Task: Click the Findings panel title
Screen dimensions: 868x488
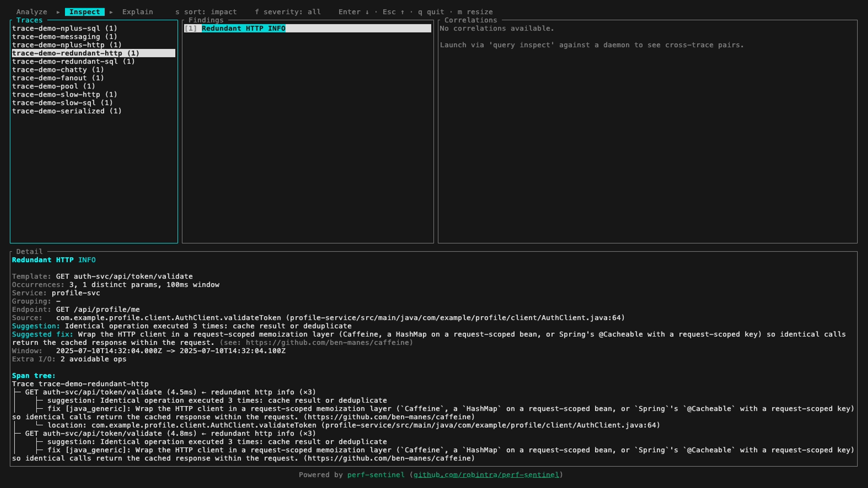Action: 206,20
